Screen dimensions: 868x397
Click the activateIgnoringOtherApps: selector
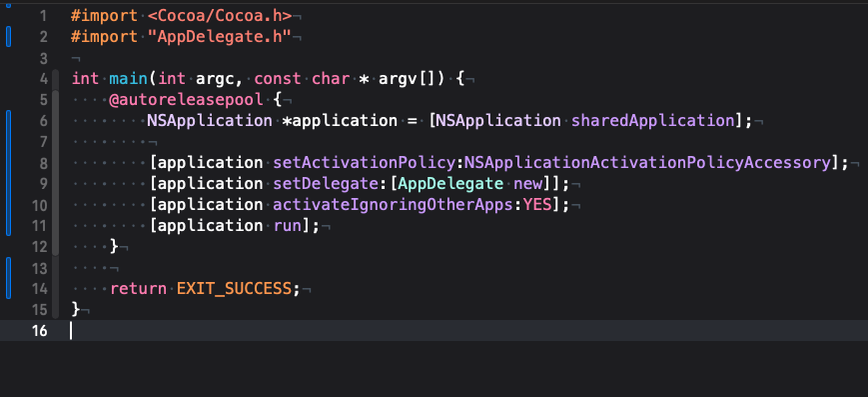398,205
